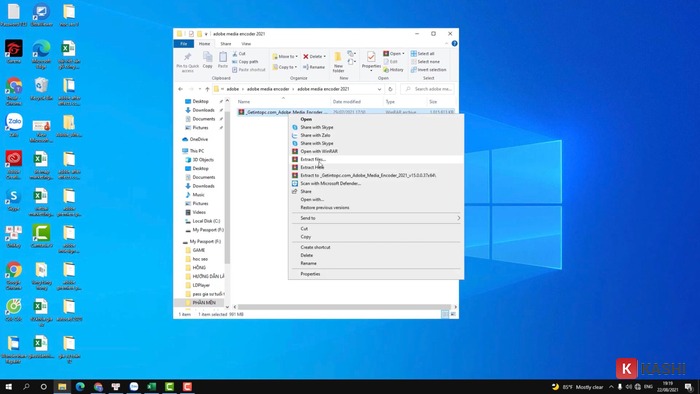Launch Microsoft Edge from the desktop icon
The image size is (700, 394).
[x=41, y=54]
